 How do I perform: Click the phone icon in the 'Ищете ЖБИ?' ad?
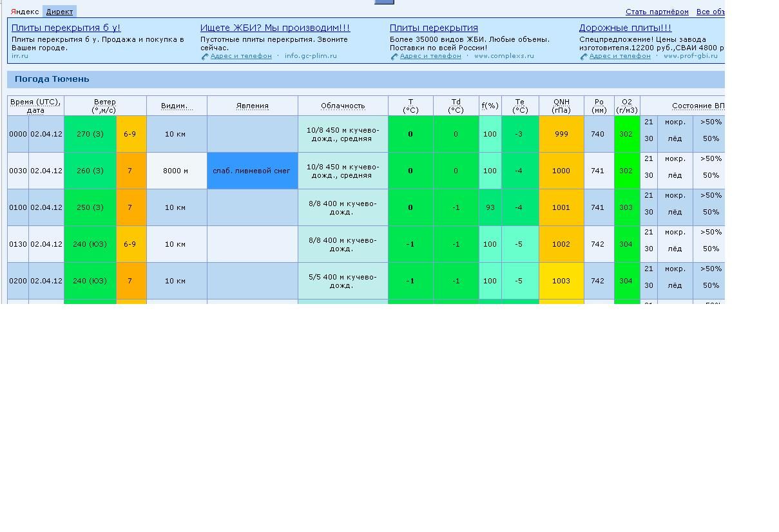tap(205, 57)
